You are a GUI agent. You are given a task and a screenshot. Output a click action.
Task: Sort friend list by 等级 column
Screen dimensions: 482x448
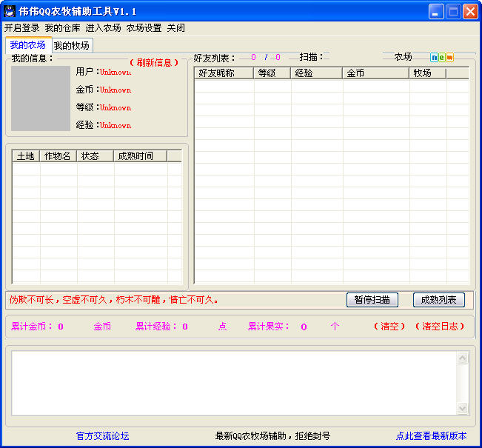pos(272,73)
